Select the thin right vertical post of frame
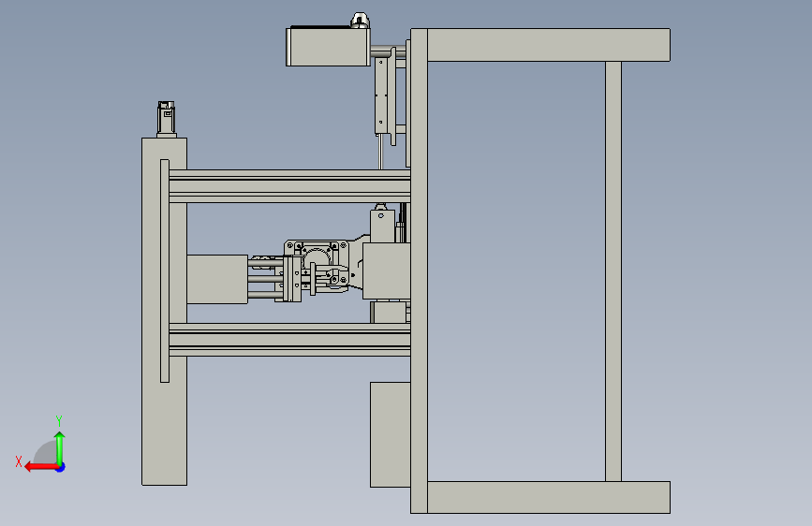Viewport: 812px width, 526px height. [613, 271]
